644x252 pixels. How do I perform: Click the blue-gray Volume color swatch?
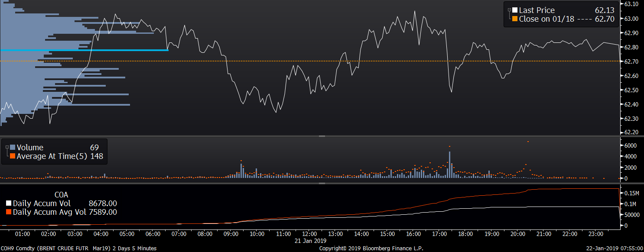(13, 148)
